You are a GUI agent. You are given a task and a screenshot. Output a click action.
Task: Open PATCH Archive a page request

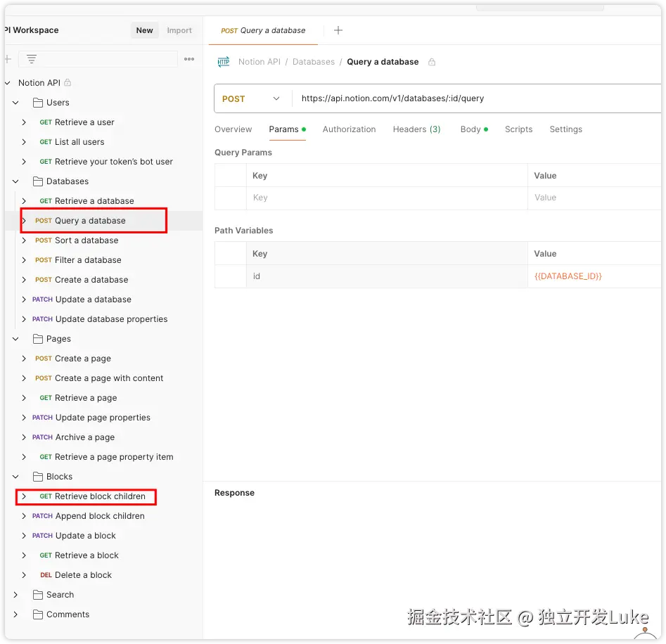coord(73,437)
